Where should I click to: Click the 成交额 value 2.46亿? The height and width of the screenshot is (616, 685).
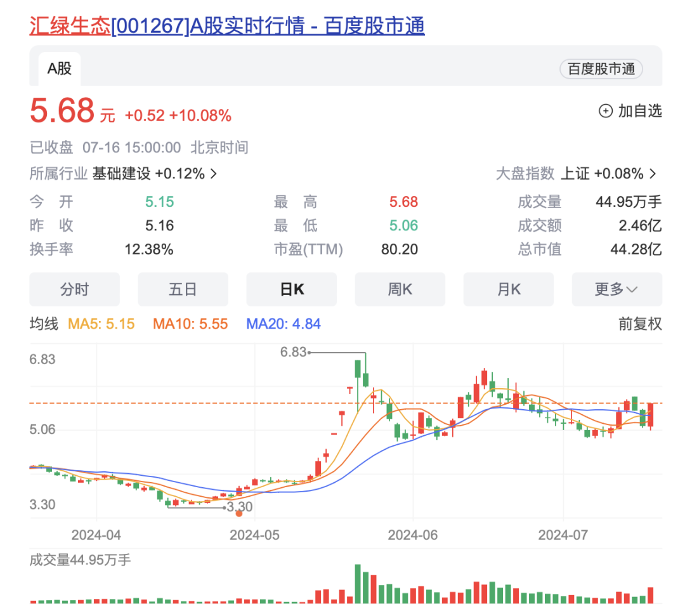pyautogui.click(x=640, y=225)
